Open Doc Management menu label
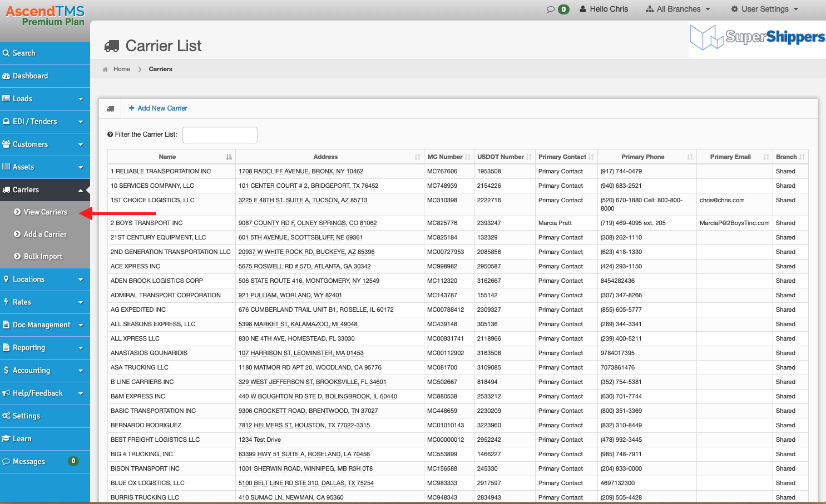Screen dimensions: 826x504 (42, 325)
